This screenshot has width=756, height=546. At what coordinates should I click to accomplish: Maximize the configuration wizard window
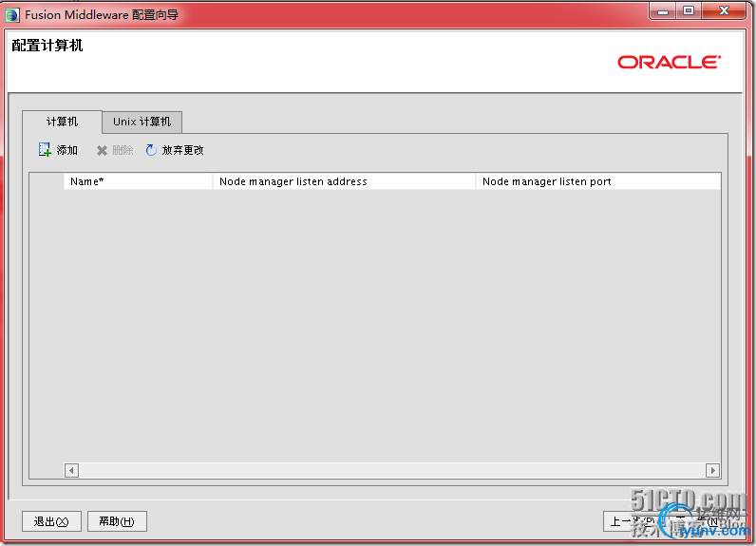click(689, 11)
